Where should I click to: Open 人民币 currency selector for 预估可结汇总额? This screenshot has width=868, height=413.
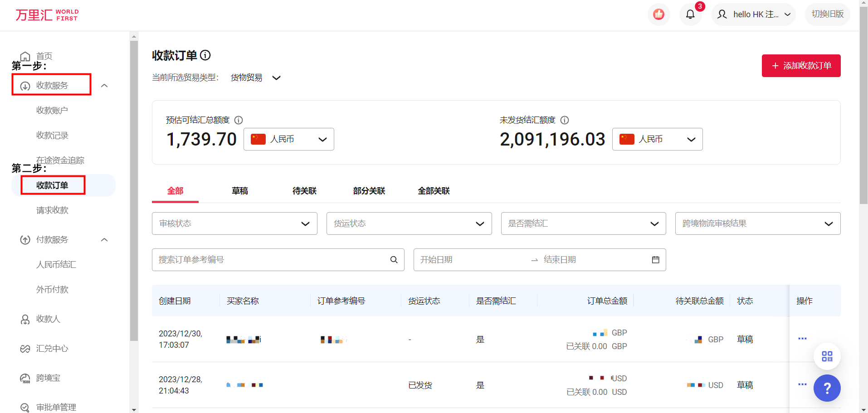[288, 139]
